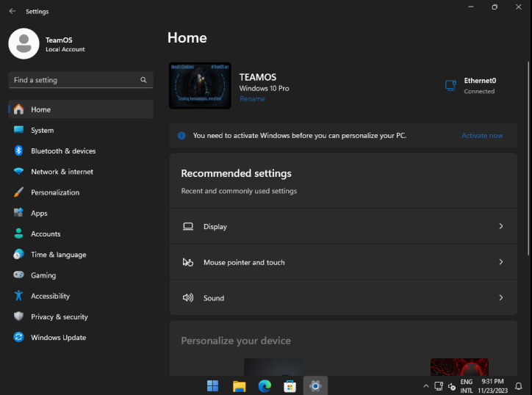Click the TEAMOS desktop wallpaper thumbnail
532x395 pixels.
(200, 85)
